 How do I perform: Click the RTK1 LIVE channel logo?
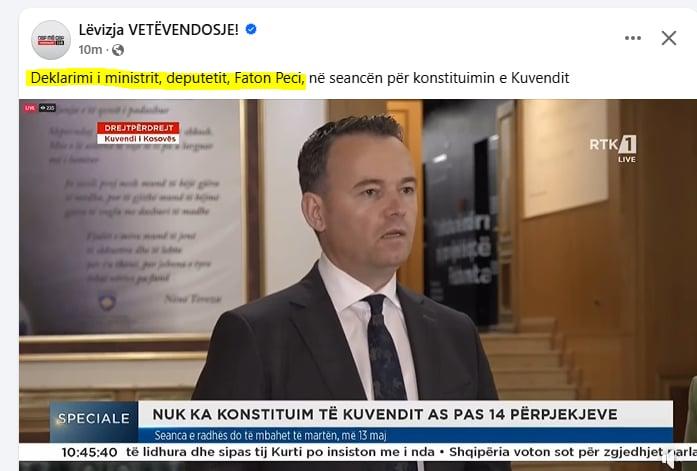click(613, 148)
